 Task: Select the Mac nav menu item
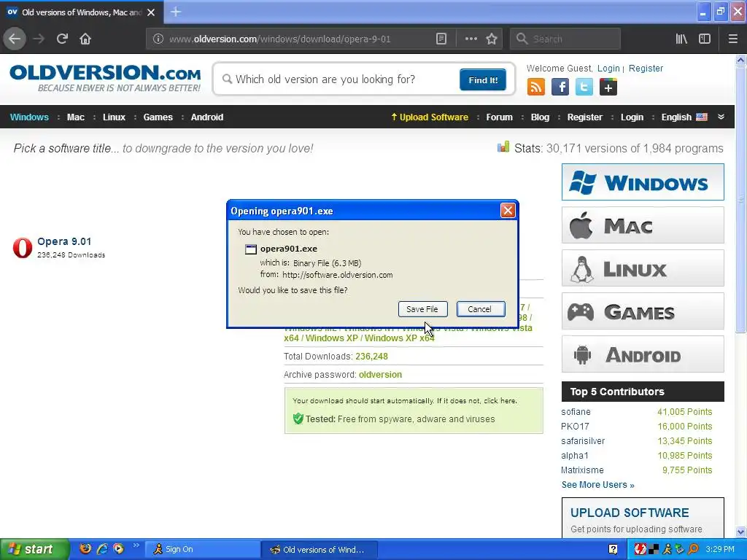pos(76,117)
